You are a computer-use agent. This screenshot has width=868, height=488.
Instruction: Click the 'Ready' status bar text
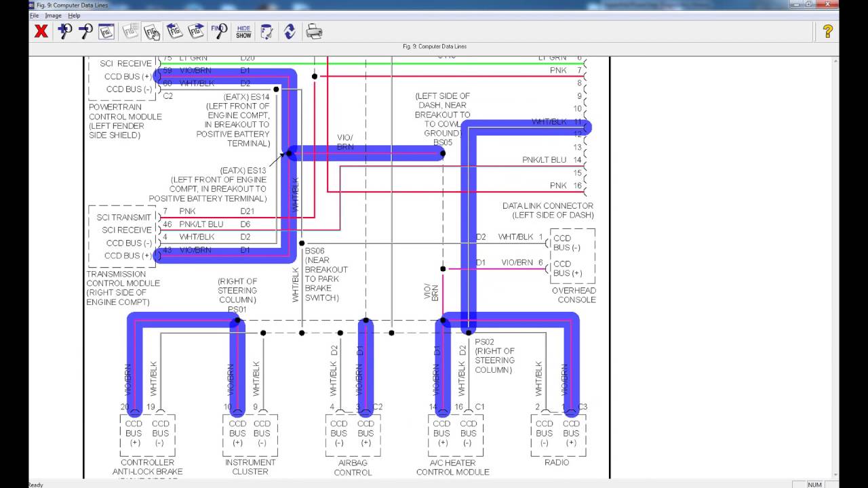pos(36,485)
